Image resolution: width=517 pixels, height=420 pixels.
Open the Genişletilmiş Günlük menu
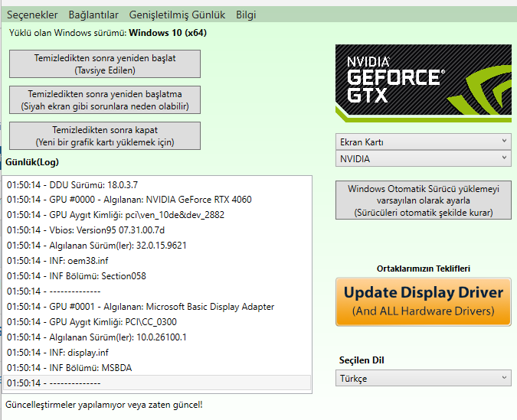click(177, 15)
